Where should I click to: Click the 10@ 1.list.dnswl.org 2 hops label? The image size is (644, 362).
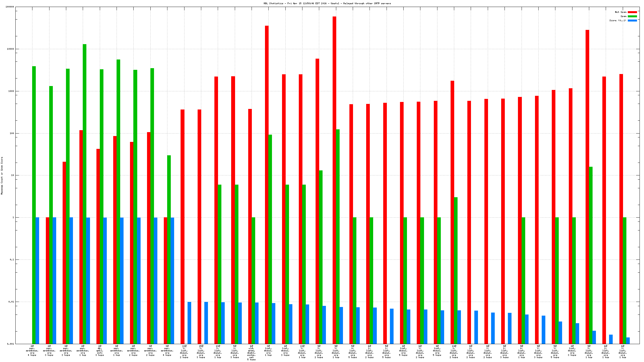click(x=454, y=352)
